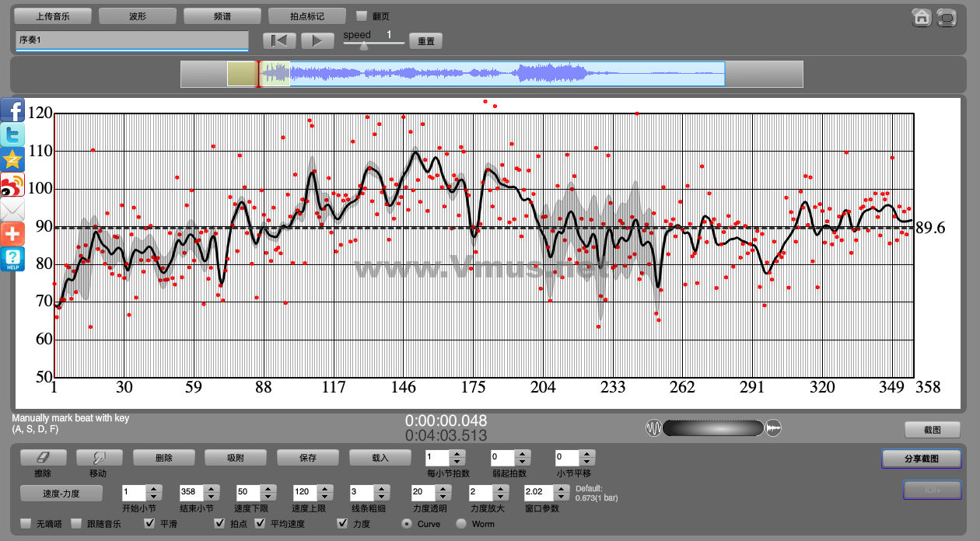Click the home icon at top right
980x541 pixels.
pyautogui.click(x=922, y=17)
